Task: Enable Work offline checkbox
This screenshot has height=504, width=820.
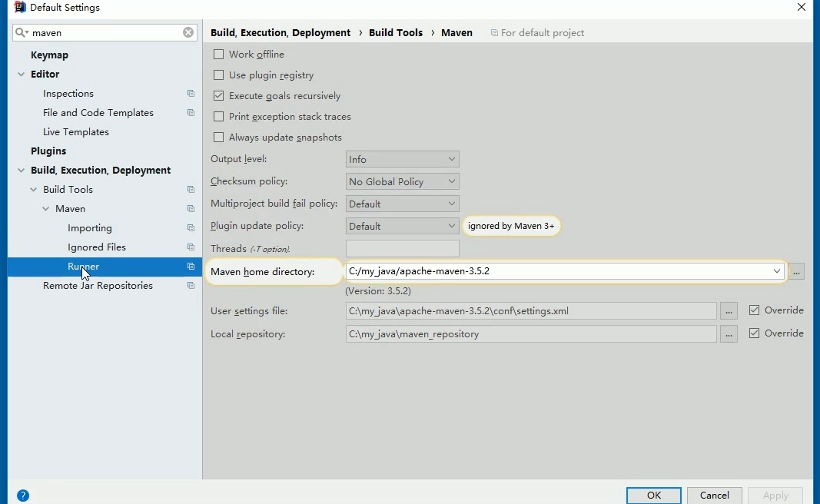Action: (218, 55)
